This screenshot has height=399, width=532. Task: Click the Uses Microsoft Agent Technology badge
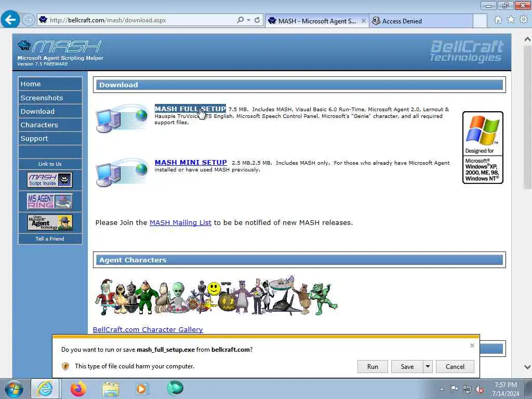[x=49, y=222]
